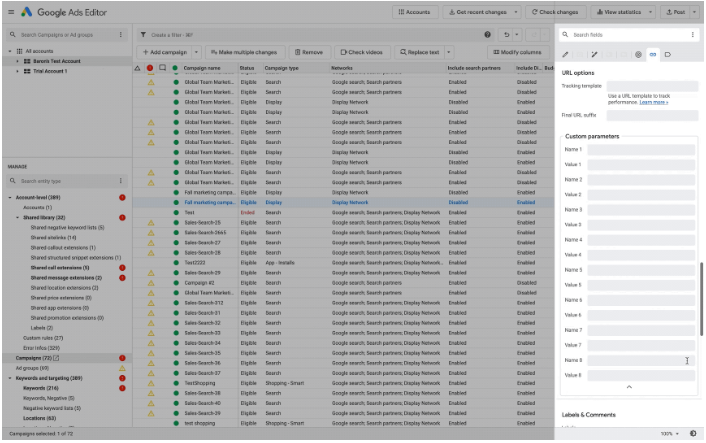Click the red error badge beside Campaigns (72)
706x443 pixels.
pyautogui.click(x=122, y=358)
